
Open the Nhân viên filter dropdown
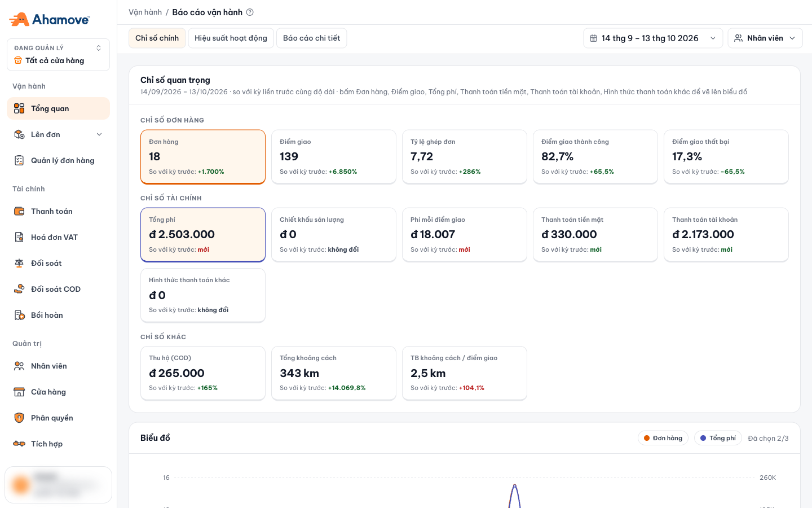pyautogui.click(x=765, y=38)
